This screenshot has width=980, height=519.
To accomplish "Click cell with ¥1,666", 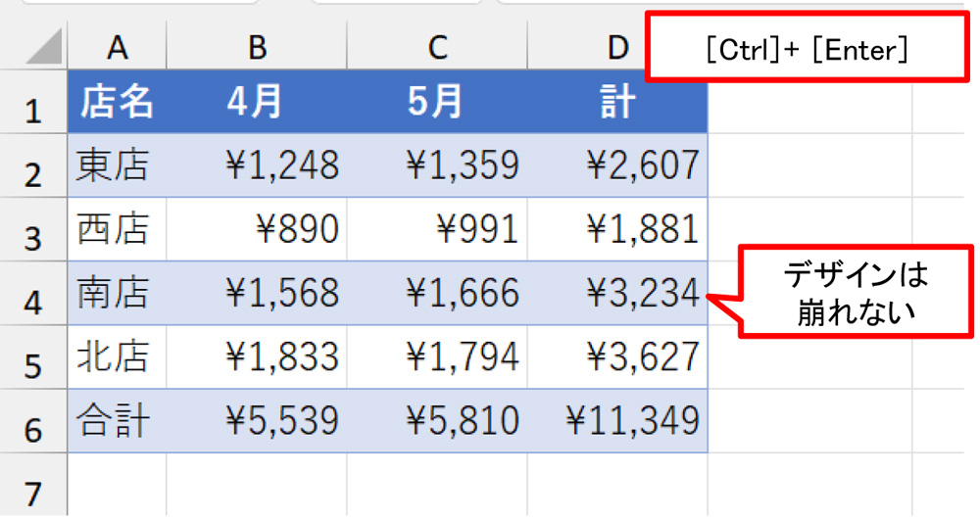I will pyautogui.click(x=437, y=293).
